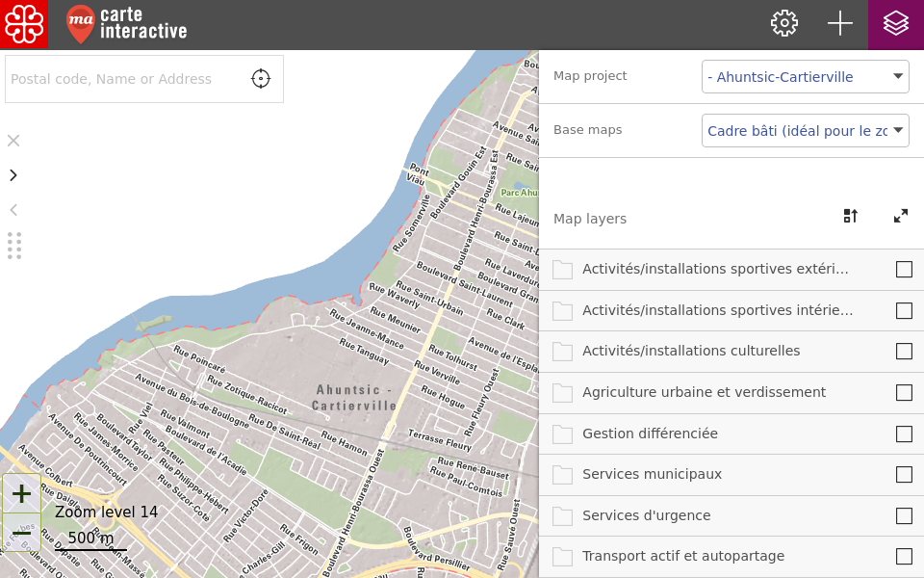Screen dimensions: 924x578
Task: Close the left toolbar with X
Action: coord(13,141)
